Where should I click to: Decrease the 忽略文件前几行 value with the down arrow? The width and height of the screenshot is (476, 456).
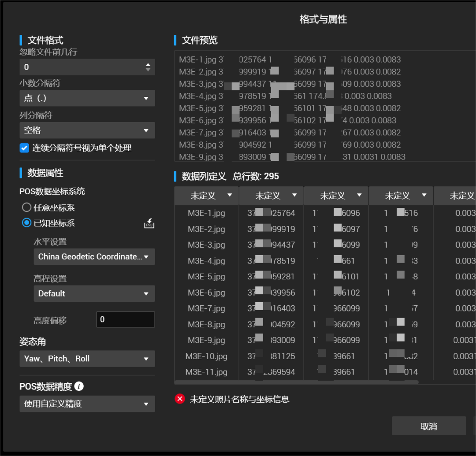(148, 70)
